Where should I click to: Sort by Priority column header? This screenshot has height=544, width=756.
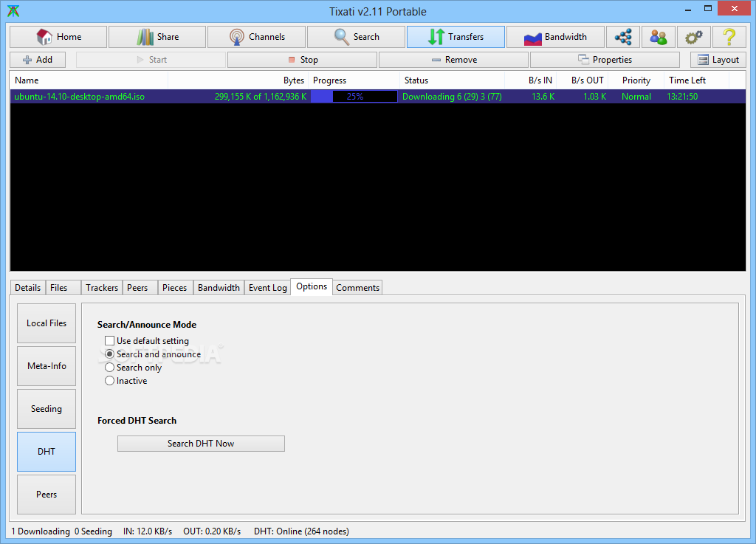point(636,80)
